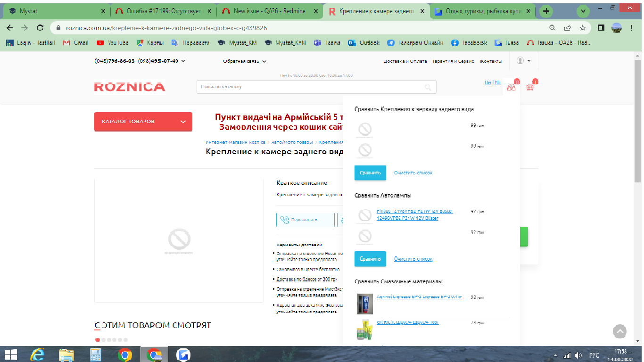Expand the user account dropdown
Viewport: 644px width, 362px height.
(x=523, y=61)
